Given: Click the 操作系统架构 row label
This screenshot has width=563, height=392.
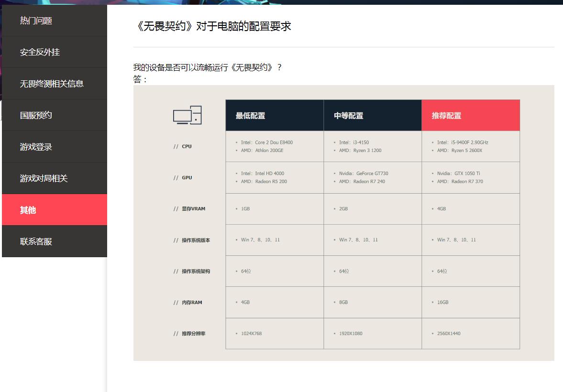Looking at the screenshot, I should pos(193,271).
